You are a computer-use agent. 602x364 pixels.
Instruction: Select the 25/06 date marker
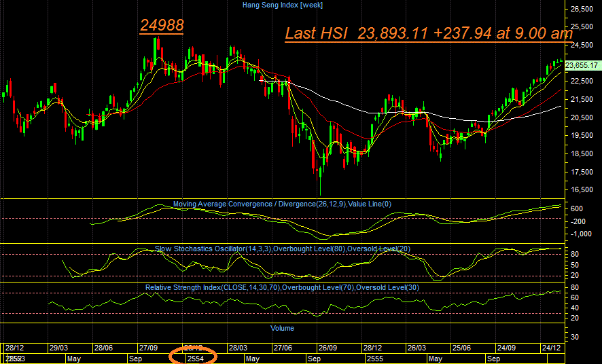point(461,348)
